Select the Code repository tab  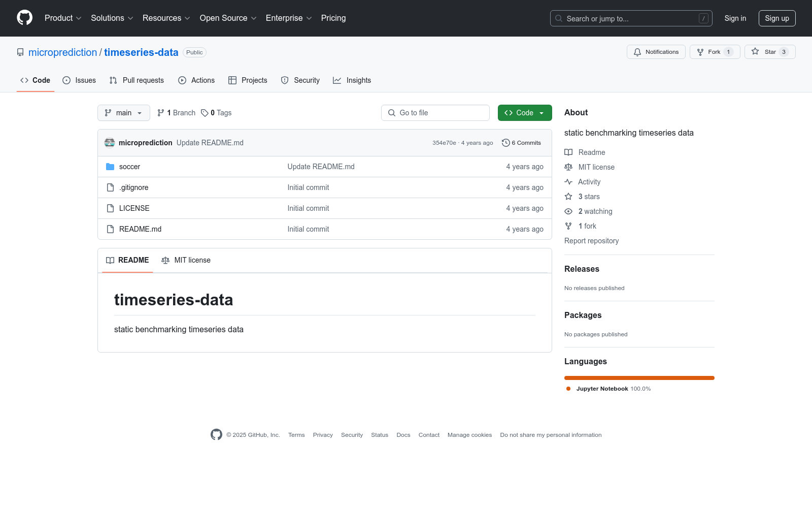click(x=36, y=80)
